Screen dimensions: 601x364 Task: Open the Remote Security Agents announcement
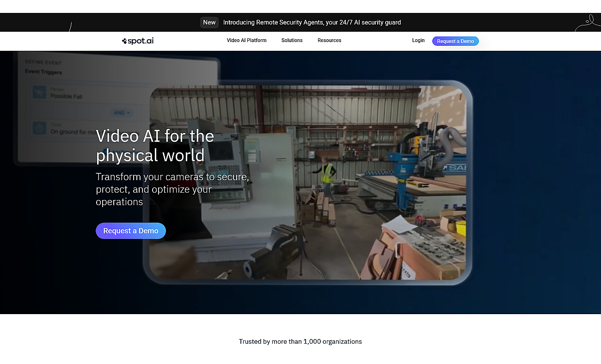(312, 22)
